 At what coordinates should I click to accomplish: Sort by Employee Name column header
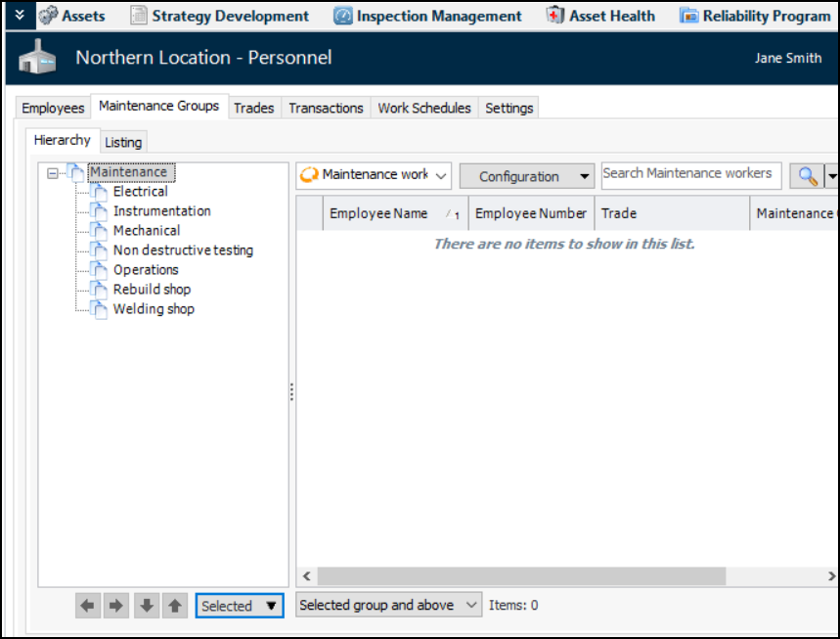click(396, 213)
